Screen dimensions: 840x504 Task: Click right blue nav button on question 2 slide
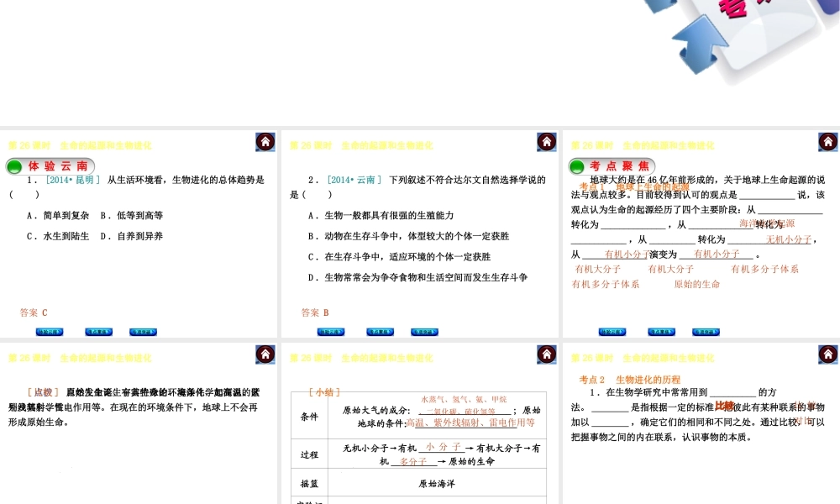(x=424, y=332)
